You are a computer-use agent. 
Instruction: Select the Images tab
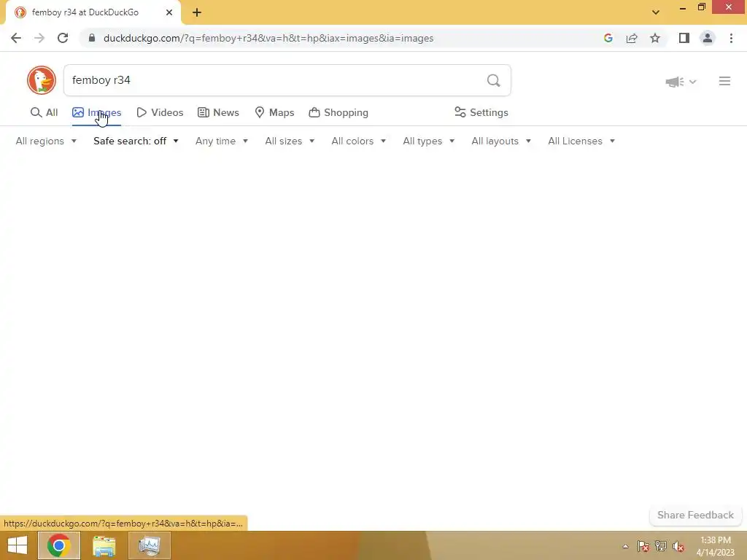tap(97, 113)
